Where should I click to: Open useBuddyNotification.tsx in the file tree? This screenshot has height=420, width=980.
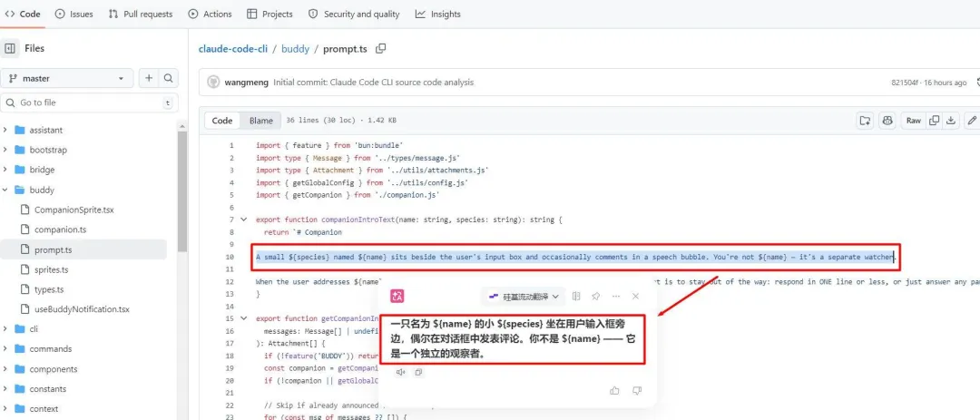82,309
